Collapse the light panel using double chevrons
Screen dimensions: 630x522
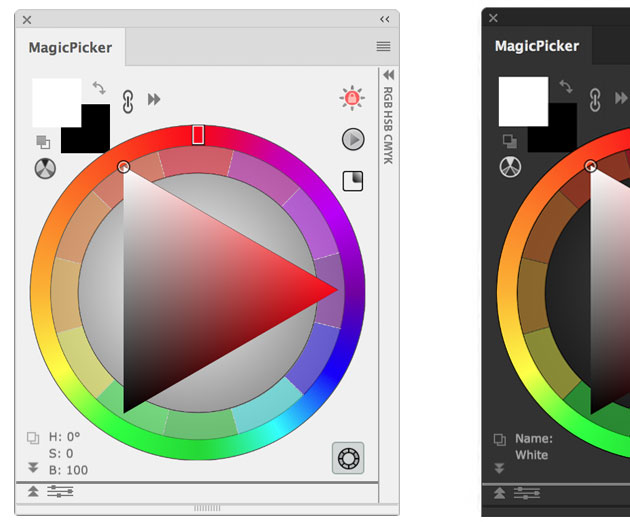(385, 19)
